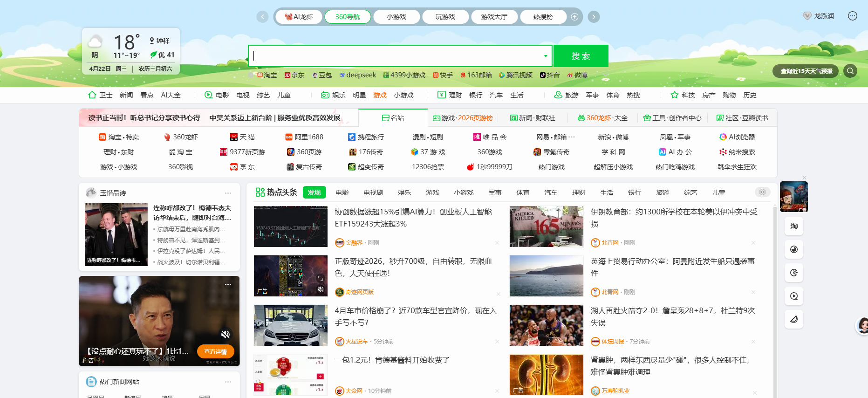Expand the 奇迹 game ad to fullscreen
The image size is (868, 398).
point(321,278)
